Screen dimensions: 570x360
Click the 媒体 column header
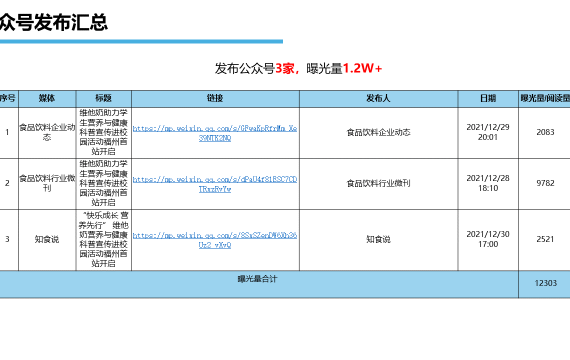coord(47,99)
